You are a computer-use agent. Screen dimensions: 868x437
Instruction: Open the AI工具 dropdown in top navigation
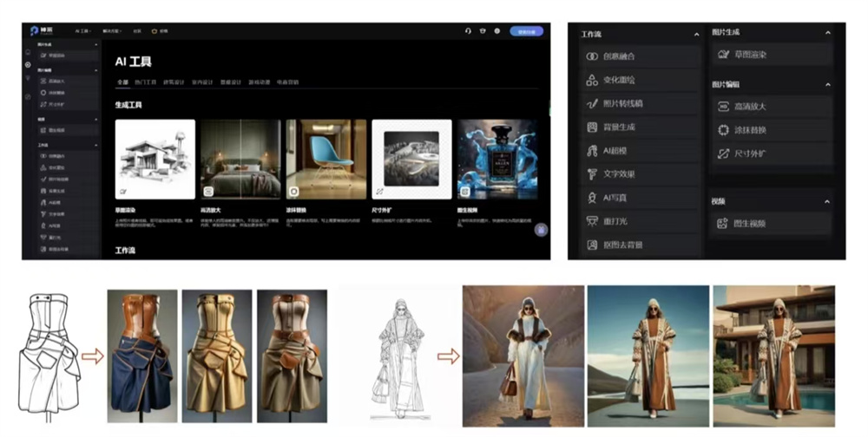coord(83,31)
